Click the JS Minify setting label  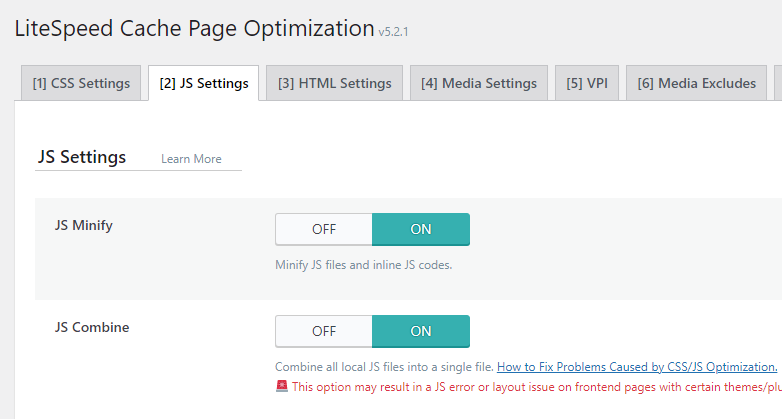(84, 225)
